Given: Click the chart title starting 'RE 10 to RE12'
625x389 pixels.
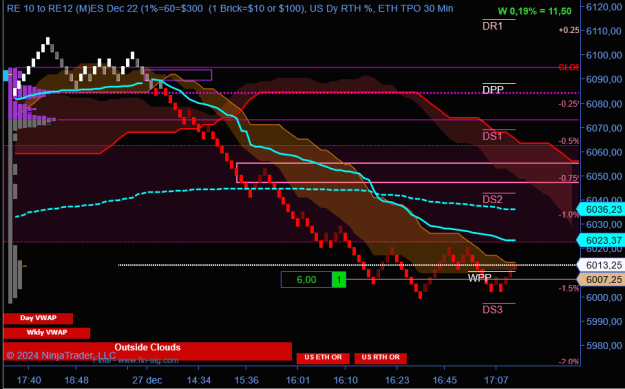Looking at the screenshot, I should pyautogui.click(x=230, y=8).
